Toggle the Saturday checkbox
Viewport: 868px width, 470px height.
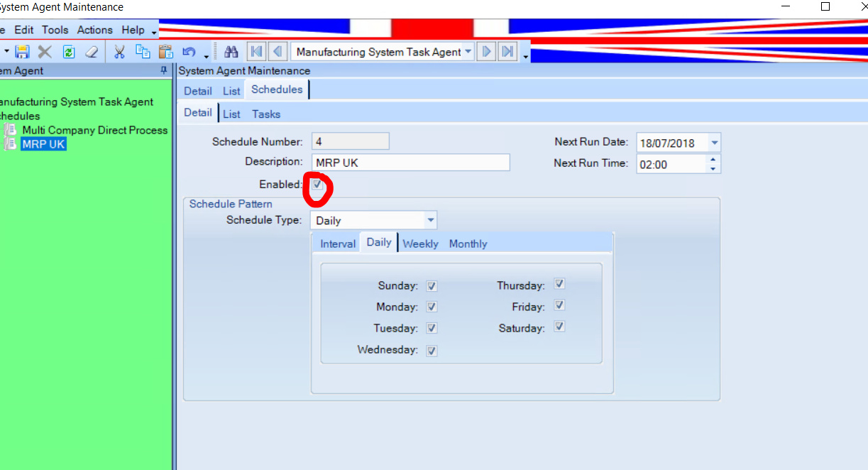pos(559,327)
